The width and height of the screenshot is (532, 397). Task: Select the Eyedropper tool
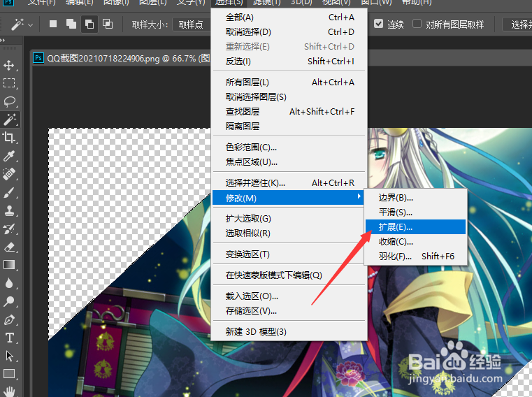tap(9, 156)
